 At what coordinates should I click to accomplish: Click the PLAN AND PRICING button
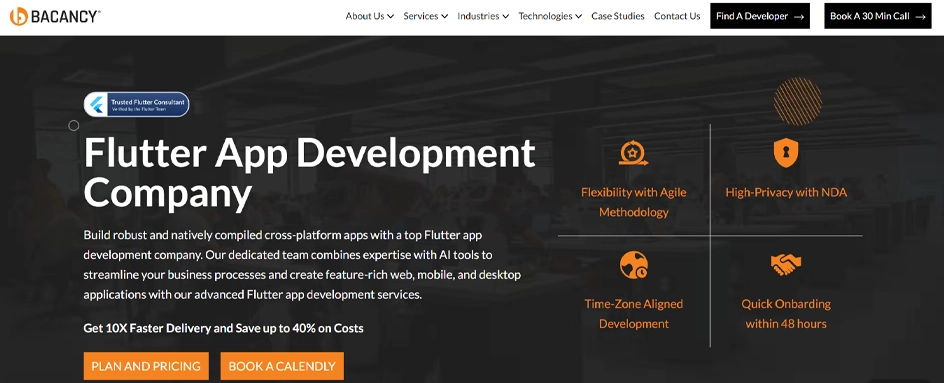pyautogui.click(x=146, y=366)
